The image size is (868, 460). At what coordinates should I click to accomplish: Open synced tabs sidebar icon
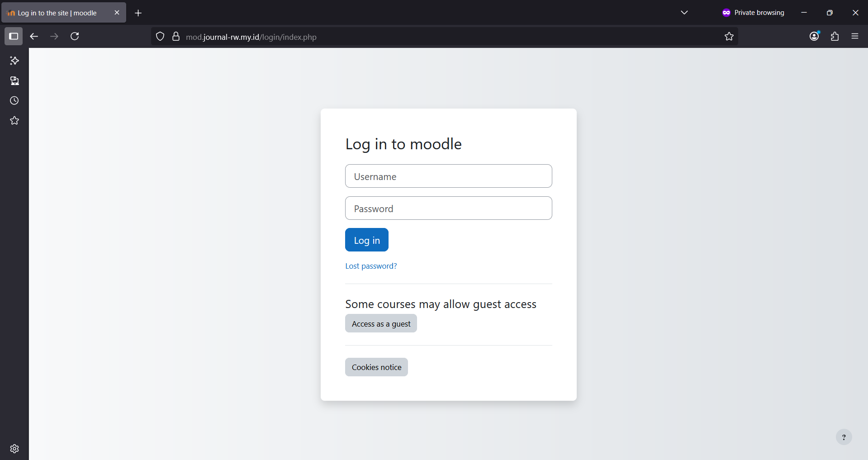[14, 81]
